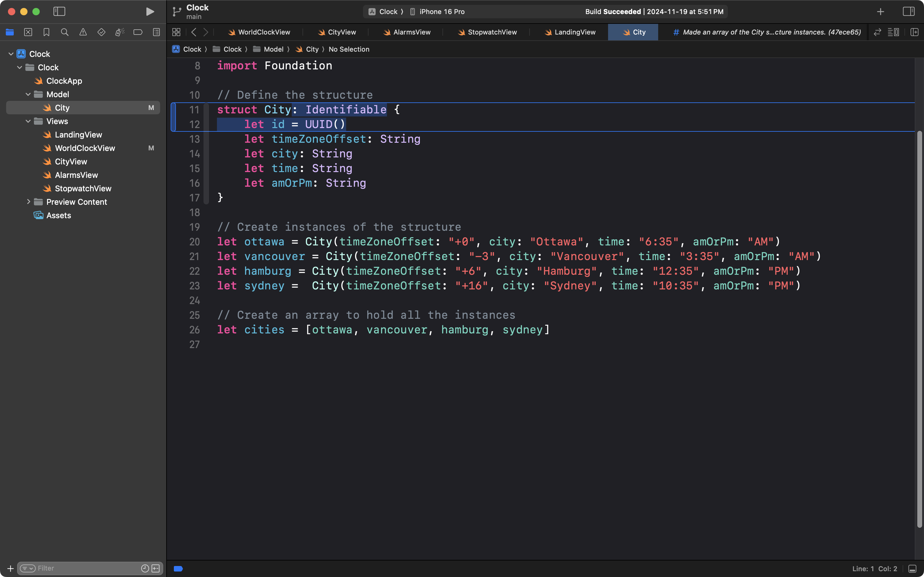Toggle the left navigator sidebar
The image size is (924, 577).
(x=59, y=11)
